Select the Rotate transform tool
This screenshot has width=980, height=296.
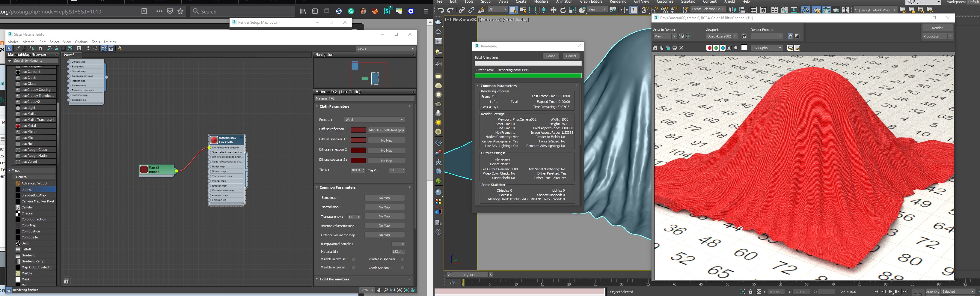(563, 10)
